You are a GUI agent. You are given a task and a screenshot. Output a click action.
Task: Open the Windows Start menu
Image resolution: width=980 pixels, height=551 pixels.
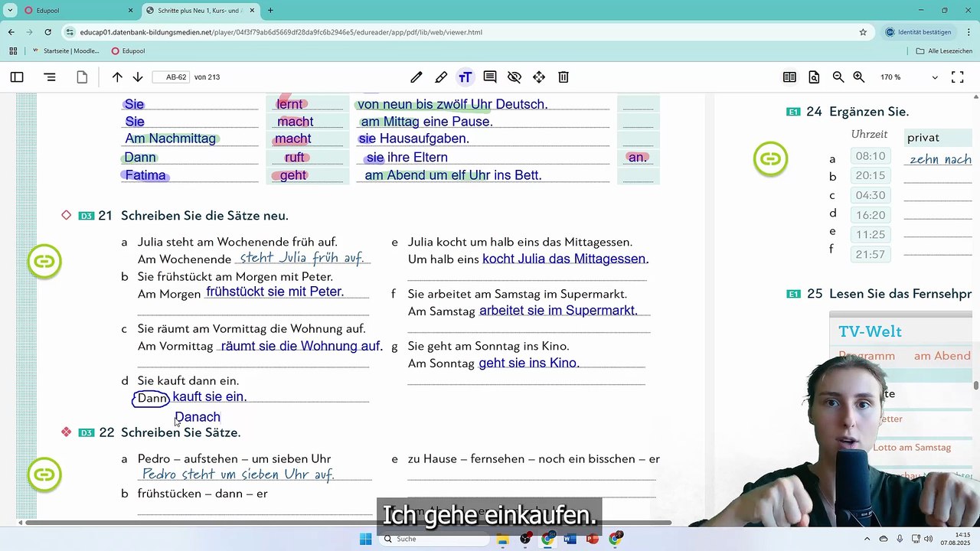click(365, 539)
